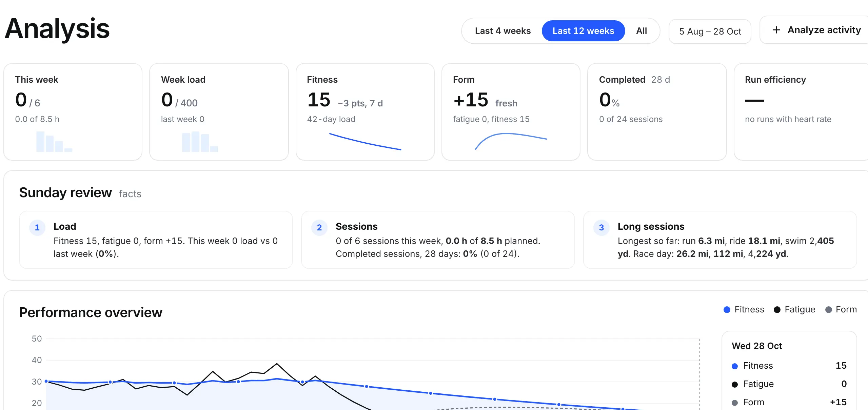Open the Form summary card
This screenshot has height=410, width=868.
[511, 112]
